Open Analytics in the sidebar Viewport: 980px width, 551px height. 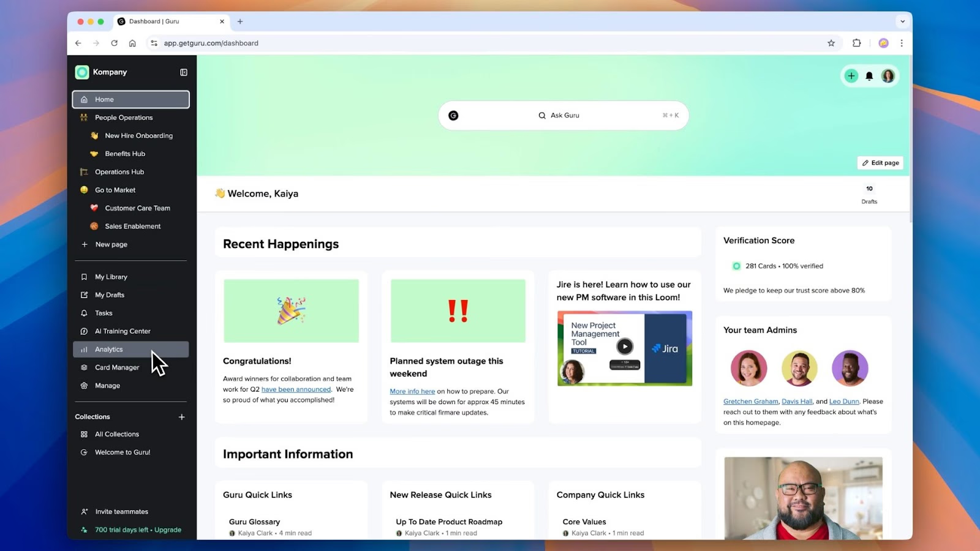[x=131, y=350]
